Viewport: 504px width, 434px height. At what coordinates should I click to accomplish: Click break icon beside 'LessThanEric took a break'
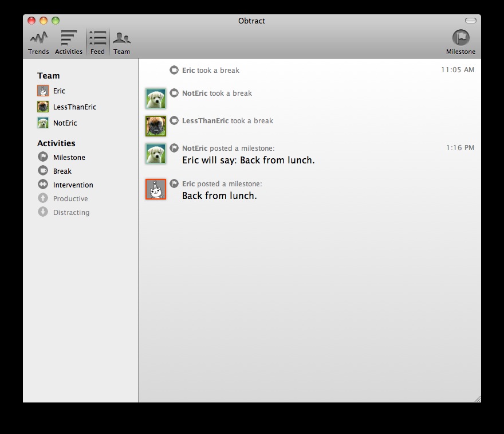coord(174,120)
